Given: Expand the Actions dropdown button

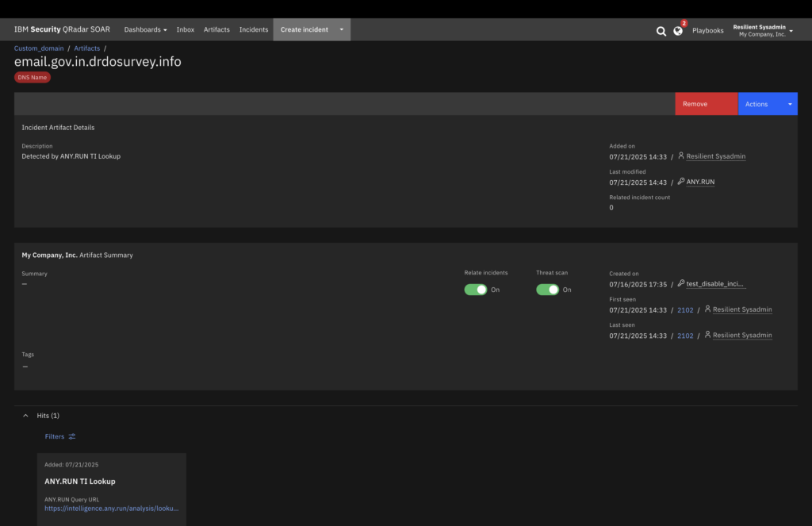Looking at the screenshot, I should tap(789, 104).
